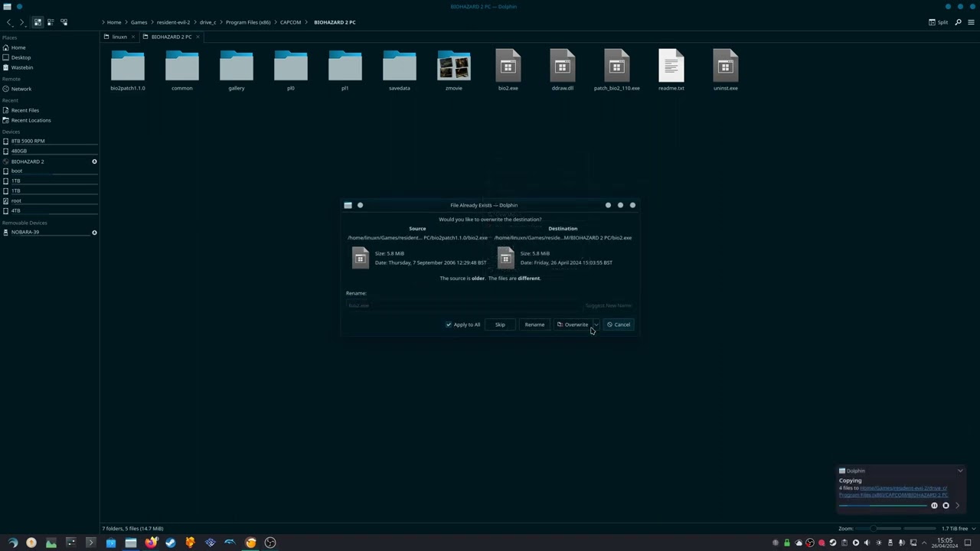Switch to the linuxn tab

119,37
